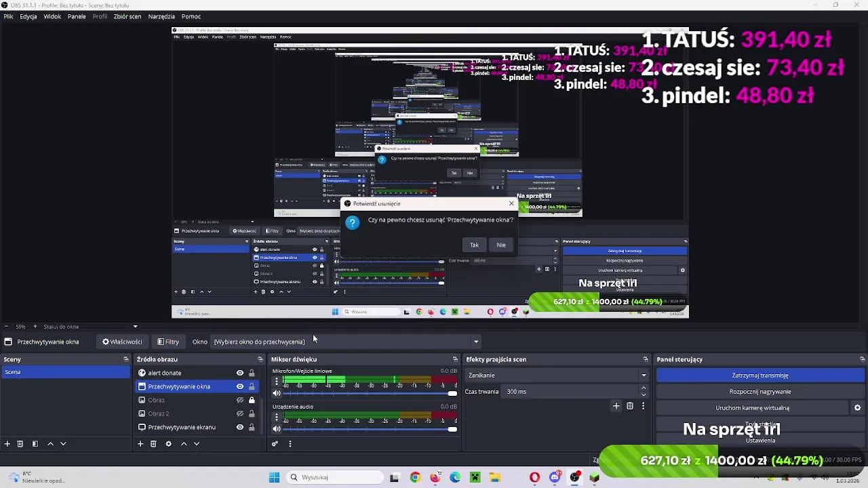The width and height of the screenshot is (868, 488).
Task: Open transition properties three-dot menu
Action: point(643,406)
